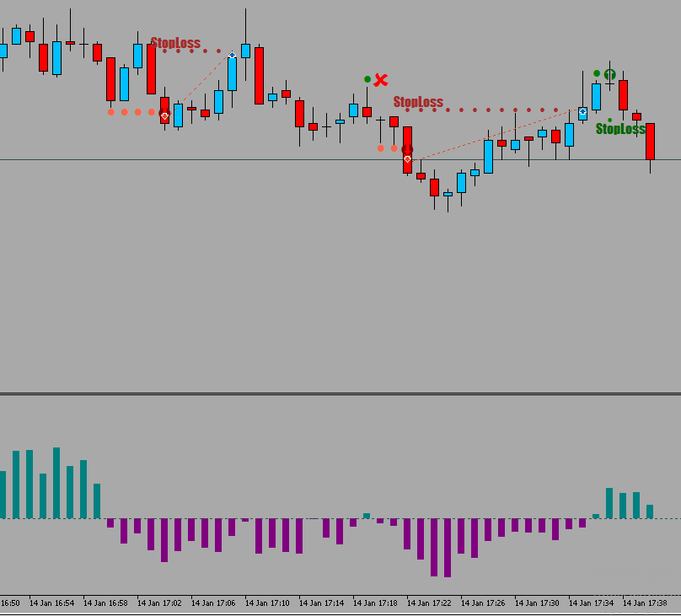Select the green StopLoss label

[620, 128]
